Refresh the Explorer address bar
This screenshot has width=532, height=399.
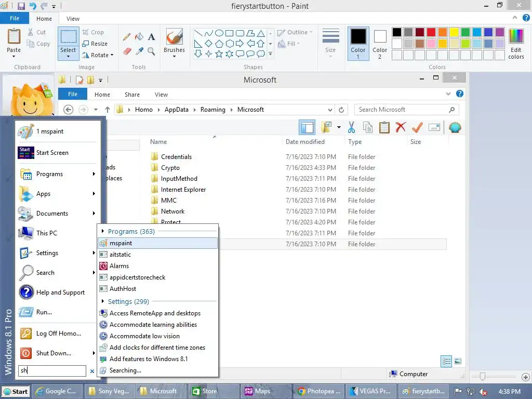pos(341,110)
